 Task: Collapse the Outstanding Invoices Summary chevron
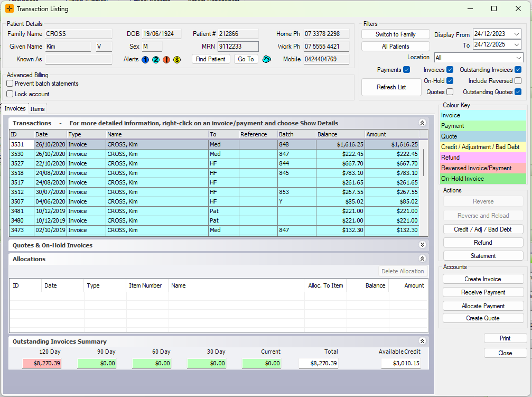422,341
